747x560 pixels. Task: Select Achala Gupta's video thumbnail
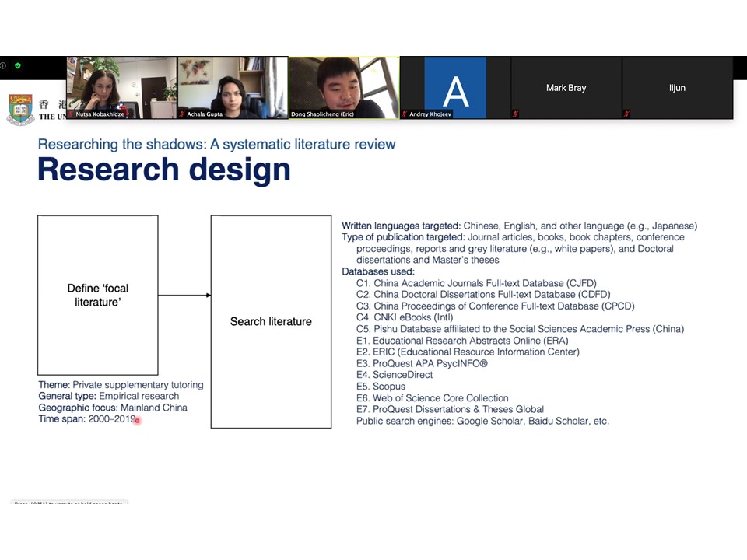[233, 88]
